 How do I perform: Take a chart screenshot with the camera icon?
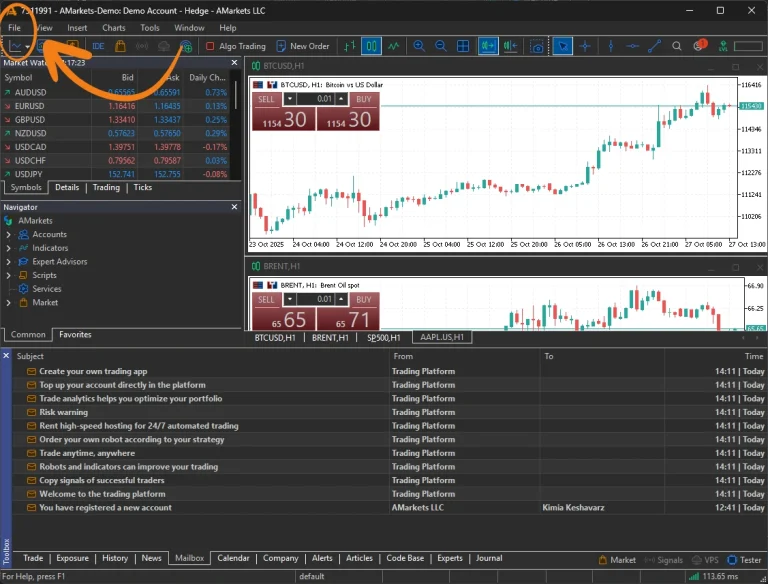537,47
